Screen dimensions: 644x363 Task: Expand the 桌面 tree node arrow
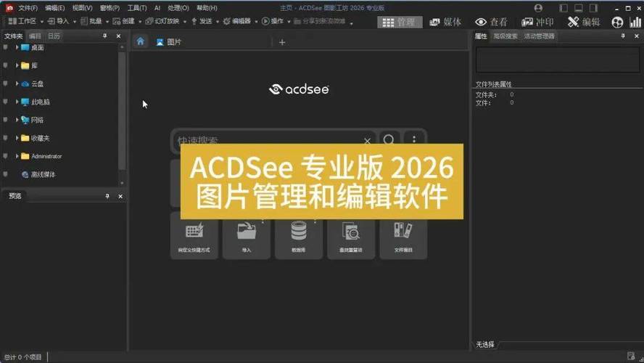[17, 47]
